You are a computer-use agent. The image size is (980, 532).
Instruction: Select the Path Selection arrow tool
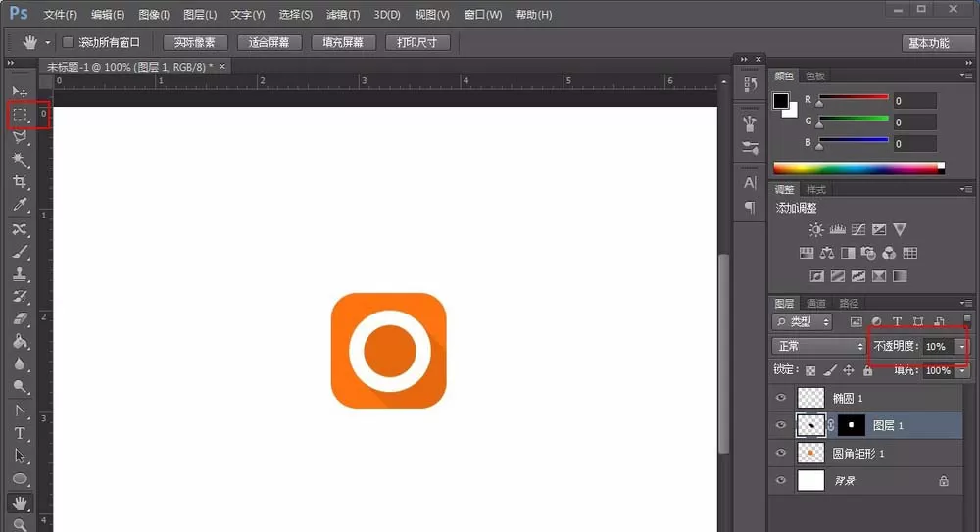coord(20,456)
